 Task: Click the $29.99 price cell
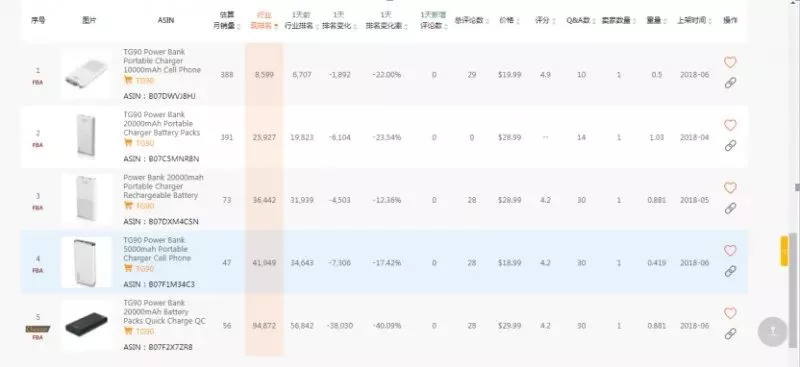pos(509,326)
